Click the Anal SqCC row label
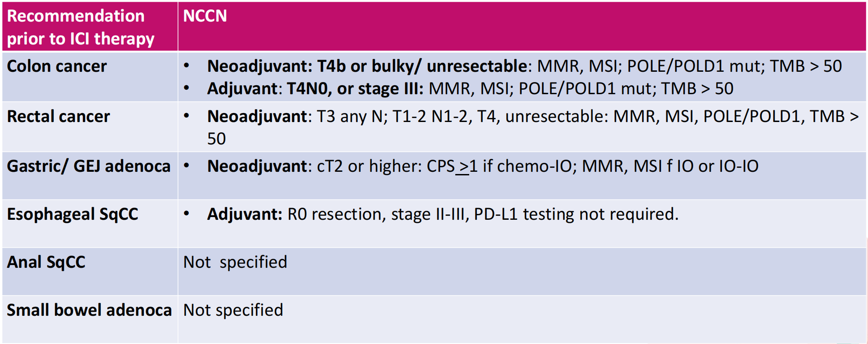 46,262
